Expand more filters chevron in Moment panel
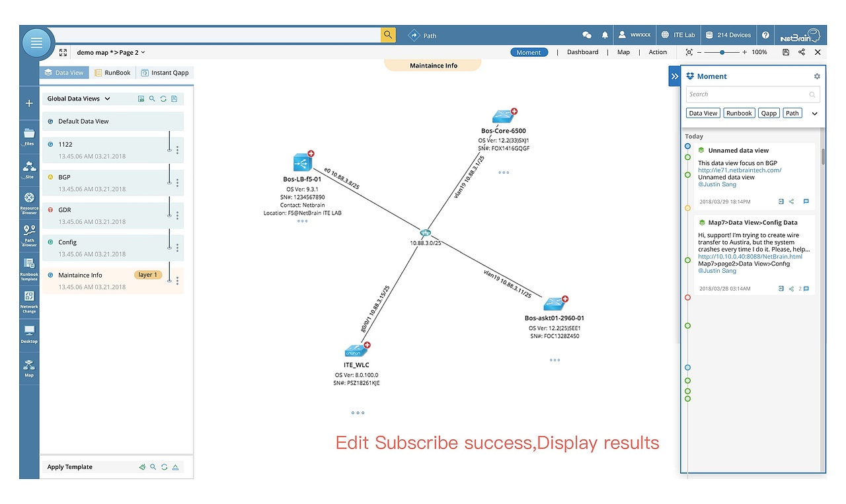846x504 pixels. point(815,114)
